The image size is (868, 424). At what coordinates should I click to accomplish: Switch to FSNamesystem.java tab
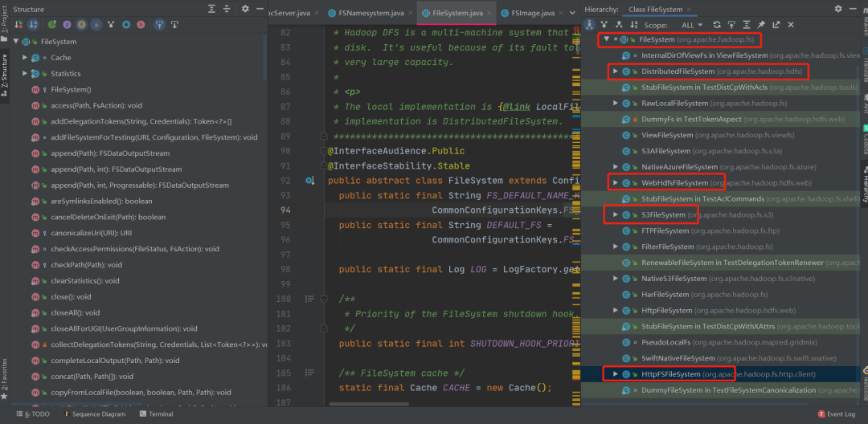[372, 13]
